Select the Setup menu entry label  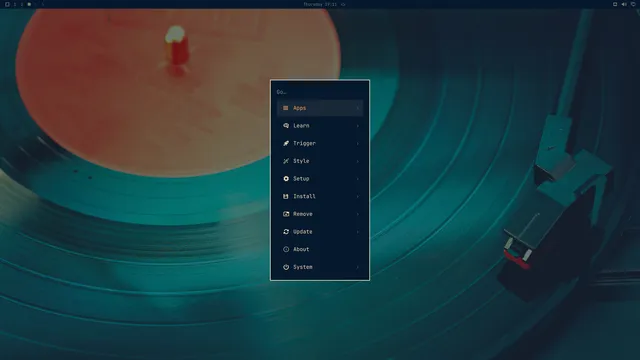pos(301,179)
